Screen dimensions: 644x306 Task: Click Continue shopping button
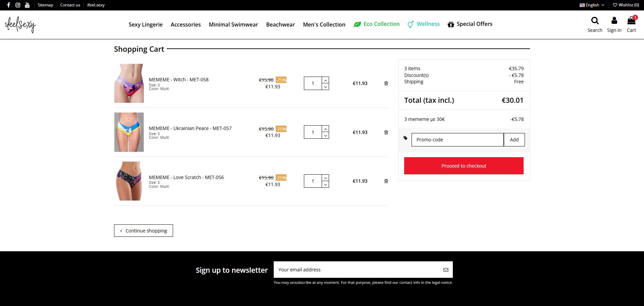tap(144, 231)
